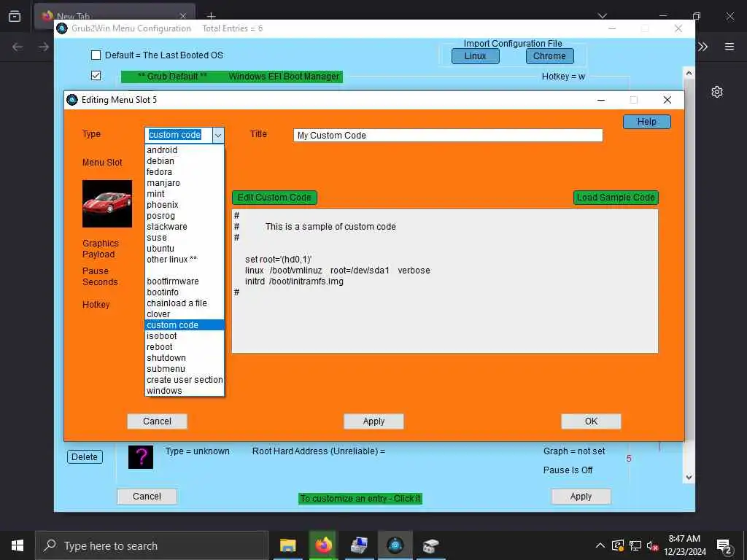
Task: Import a Chrome configuration file
Action: tap(550, 56)
